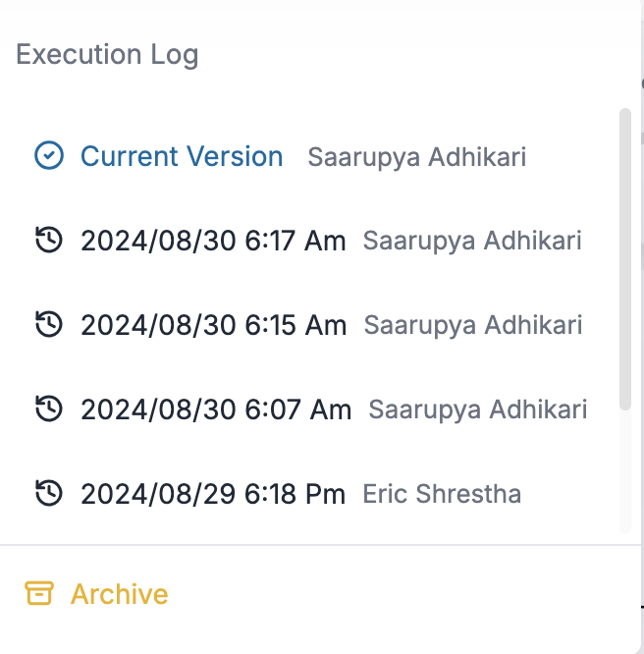
Task: Click history icon for 6:07 Am version
Action: (49, 409)
